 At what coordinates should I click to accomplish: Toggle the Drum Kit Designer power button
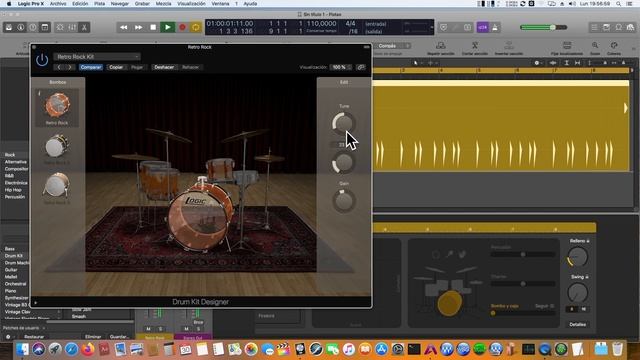42,60
